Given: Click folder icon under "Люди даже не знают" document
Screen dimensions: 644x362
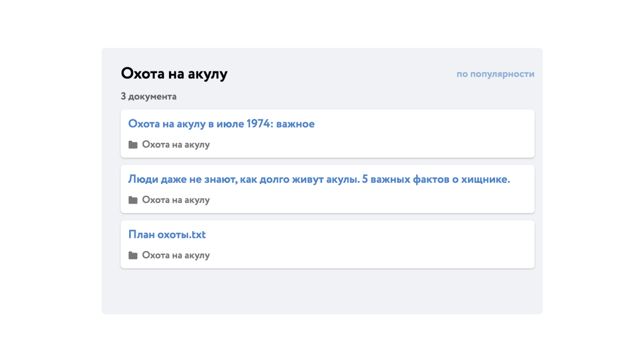Looking at the screenshot, I should click(133, 200).
